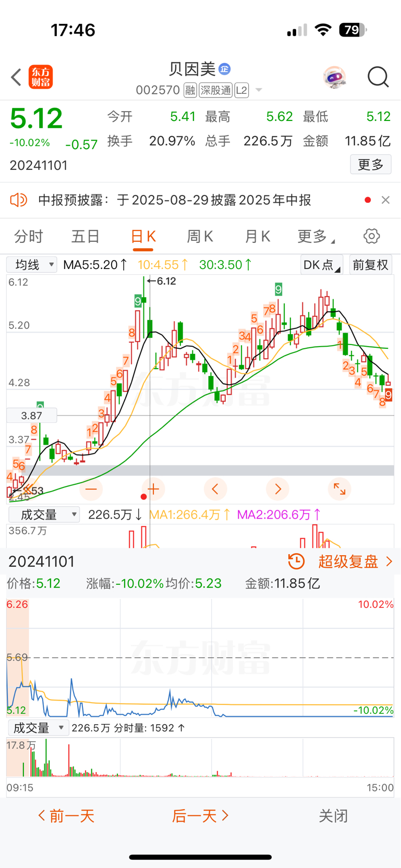The height and width of the screenshot is (868, 401).
Task: Click the 关闭 button
Action: pyautogui.click(x=333, y=816)
